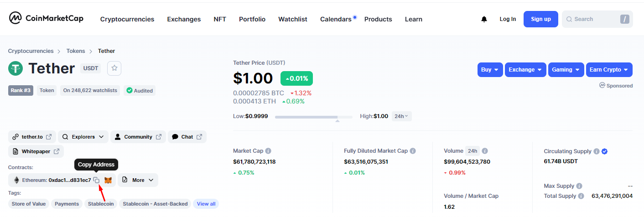644x222 pixels.
Task: Click the slash shortcut key icon in search
Action: coord(624,19)
